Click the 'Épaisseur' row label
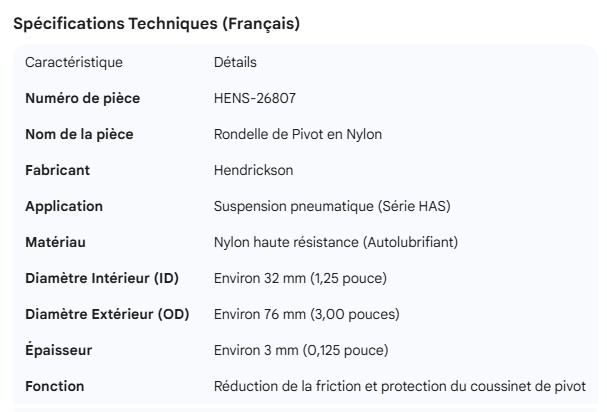 point(59,350)
